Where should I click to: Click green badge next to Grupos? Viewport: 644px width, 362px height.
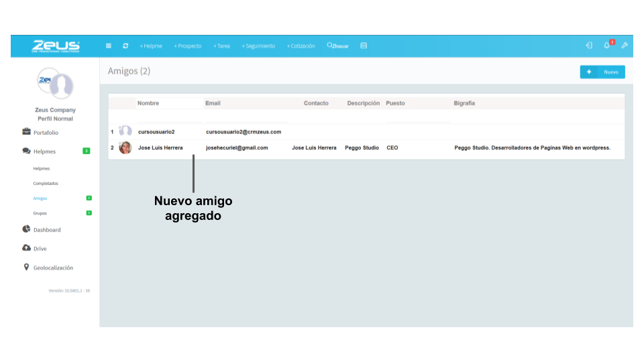click(89, 213)
